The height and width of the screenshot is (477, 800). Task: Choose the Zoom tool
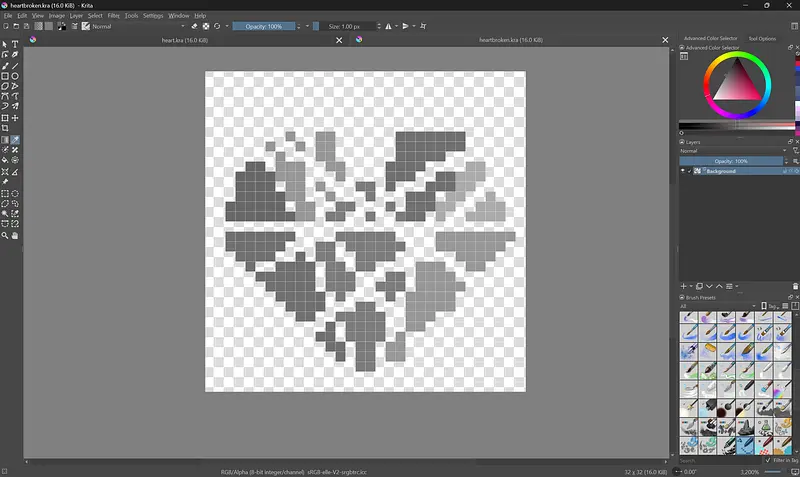pos(5,236)
